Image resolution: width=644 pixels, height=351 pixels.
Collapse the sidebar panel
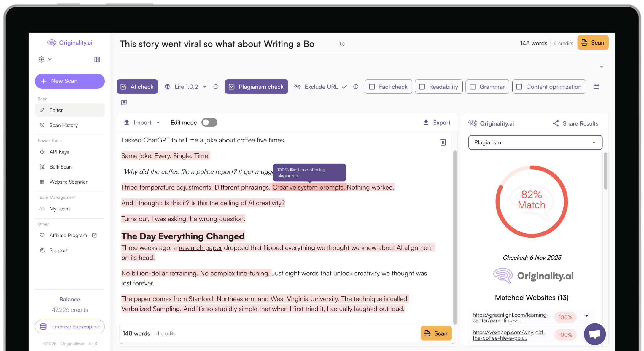click(97, 59)
